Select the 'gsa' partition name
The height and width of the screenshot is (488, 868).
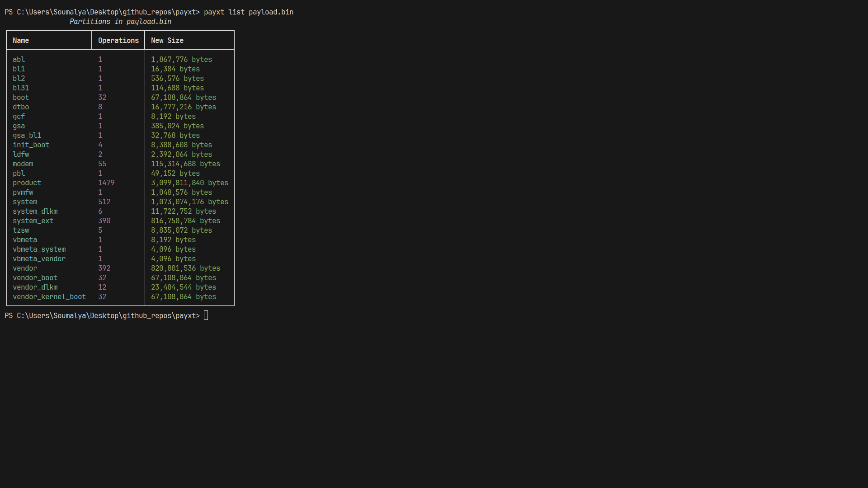[19, 126]
